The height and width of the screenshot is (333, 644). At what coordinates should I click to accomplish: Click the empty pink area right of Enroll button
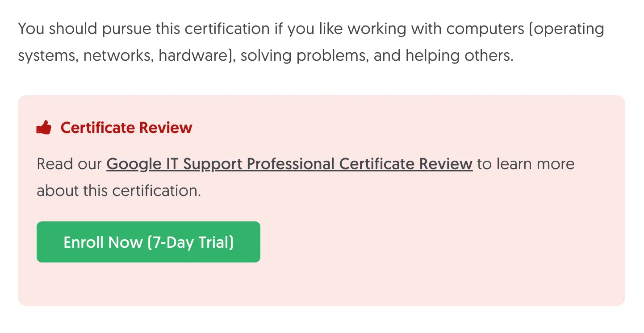click(424, 242)
